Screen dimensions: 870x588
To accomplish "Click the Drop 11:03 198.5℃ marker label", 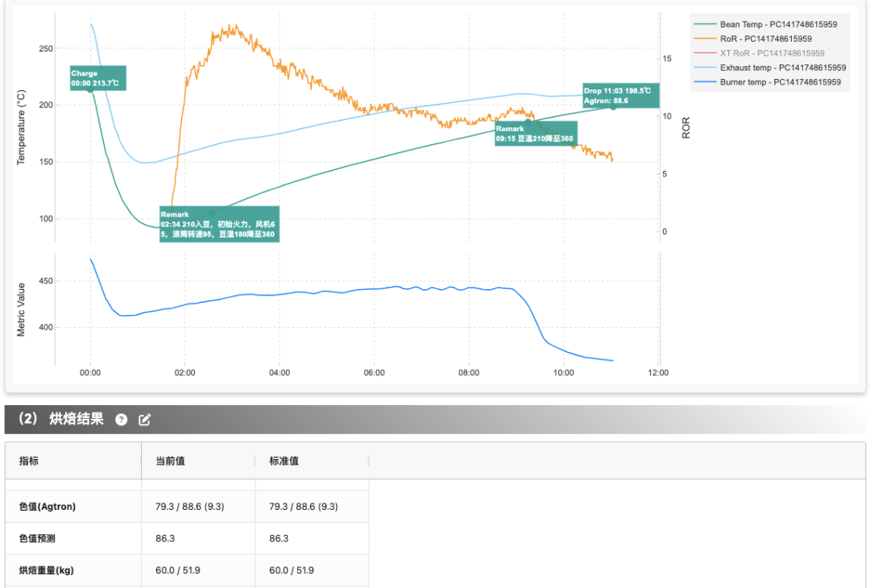I will 621,95.
